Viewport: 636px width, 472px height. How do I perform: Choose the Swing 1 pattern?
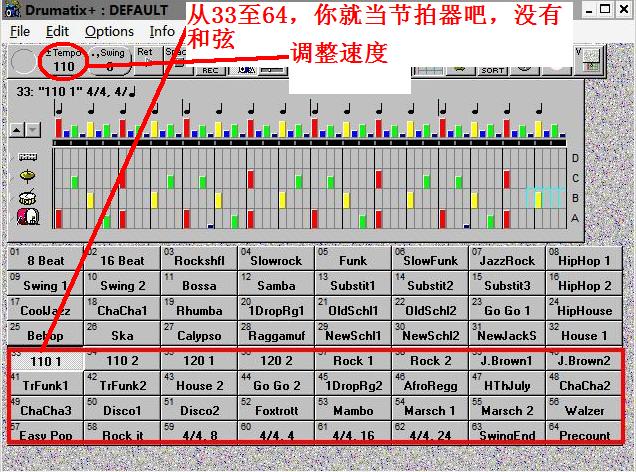pyautogui.click(x=45, y=283)
